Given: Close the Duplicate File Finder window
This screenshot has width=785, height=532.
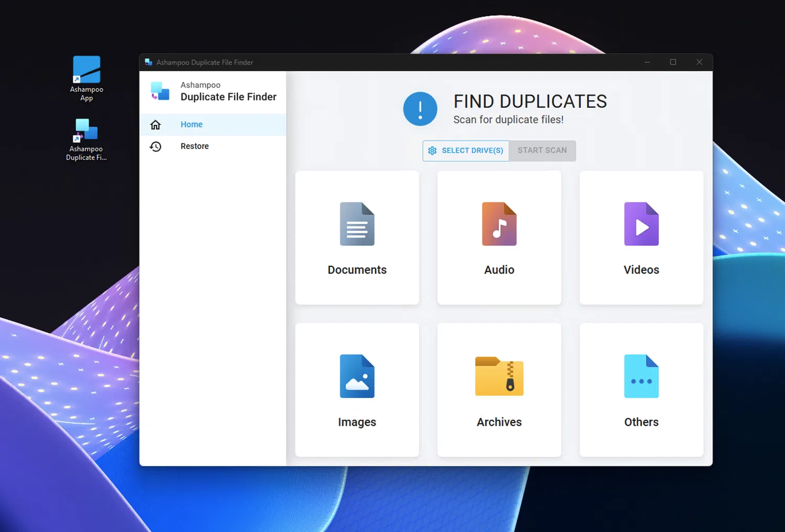Looking at the screenshot, I should 699,62.
